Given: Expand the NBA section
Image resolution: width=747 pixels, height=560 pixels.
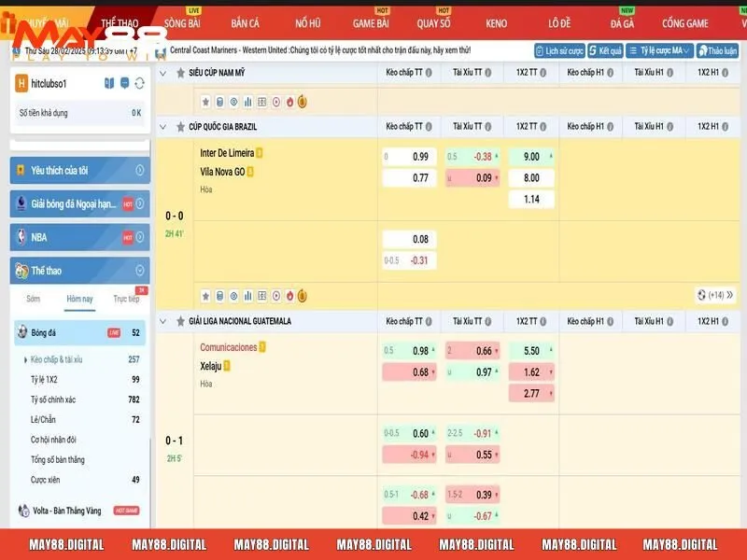Looking at the screenshot, I should point(80,237).
